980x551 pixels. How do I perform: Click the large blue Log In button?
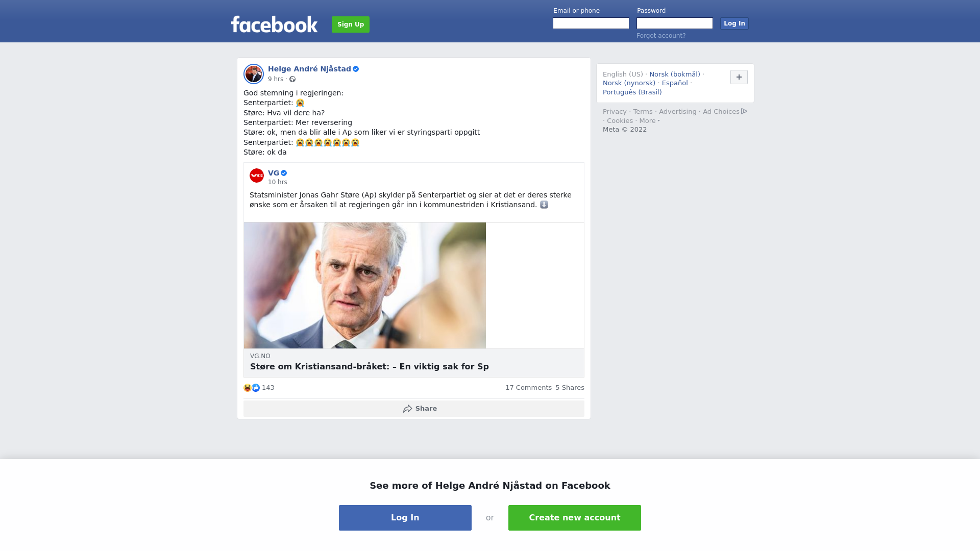[405, 518]
